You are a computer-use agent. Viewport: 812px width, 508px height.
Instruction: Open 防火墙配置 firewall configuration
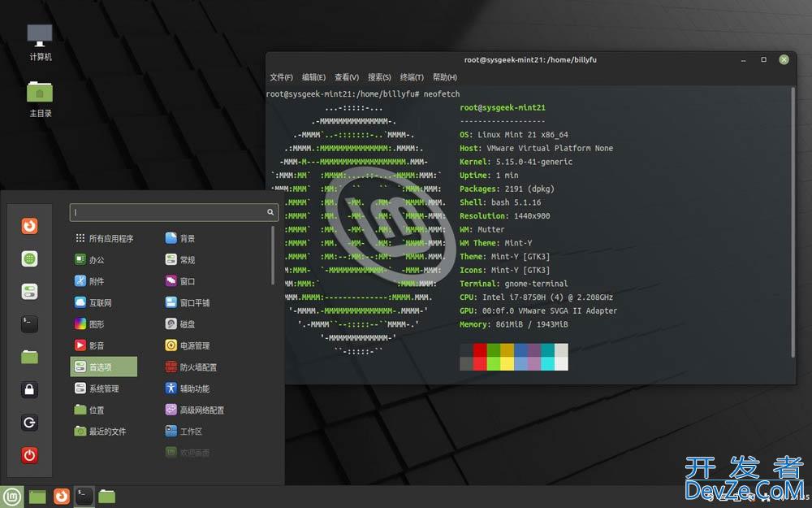[x=191, y=367]
